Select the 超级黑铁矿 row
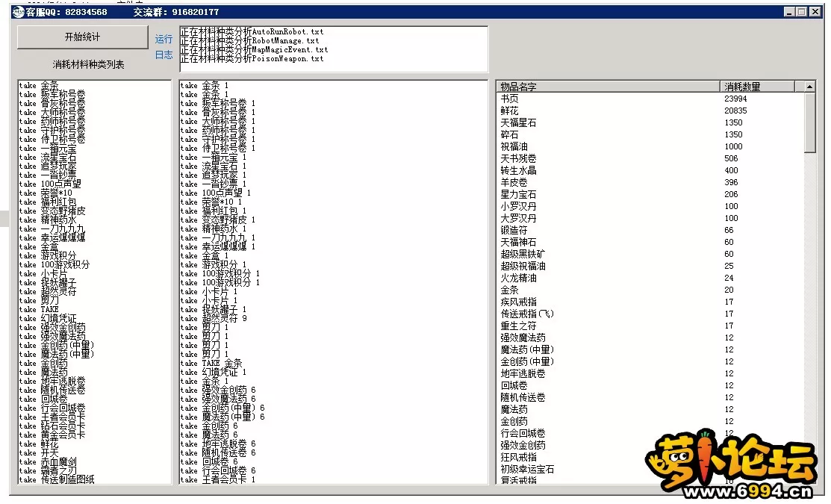The image size is (831, 504). [650, 254]
